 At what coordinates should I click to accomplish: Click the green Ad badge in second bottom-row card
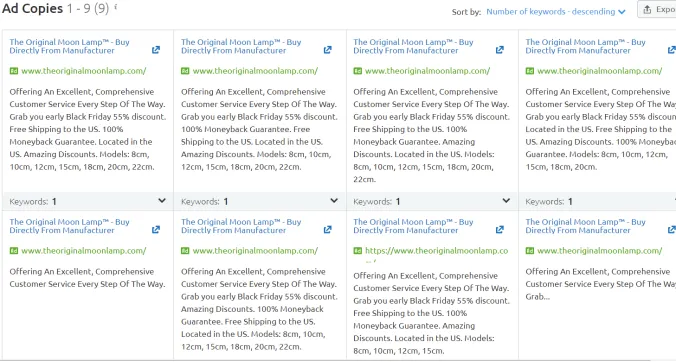(x=185, y=250)
